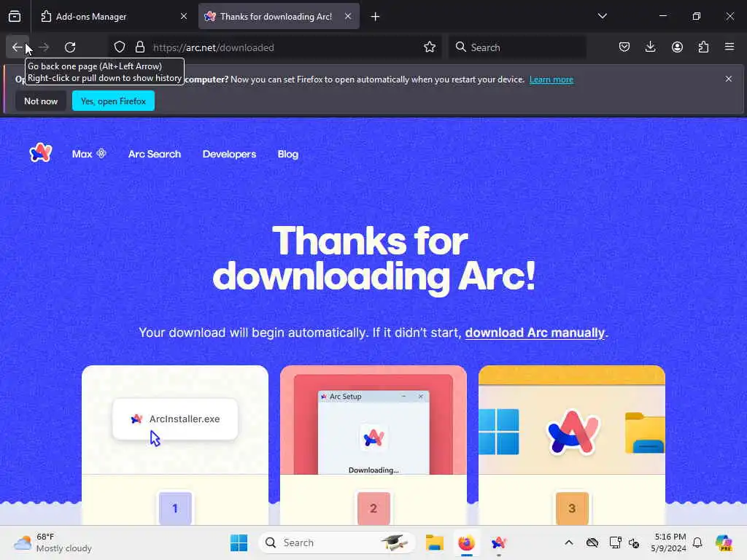This screenshot has width=747, height=560.
Task: Select the Thanks for downloading Arc tab
Action: point(279,17)
